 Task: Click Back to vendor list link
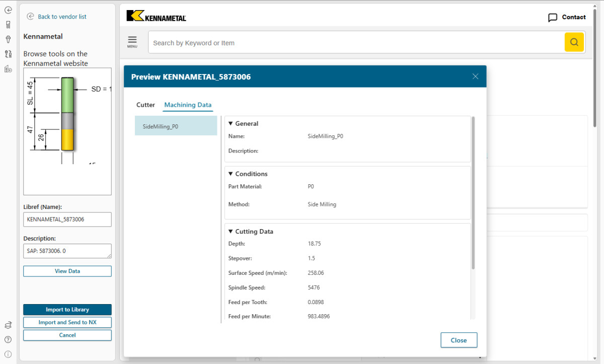pos(61,17)
